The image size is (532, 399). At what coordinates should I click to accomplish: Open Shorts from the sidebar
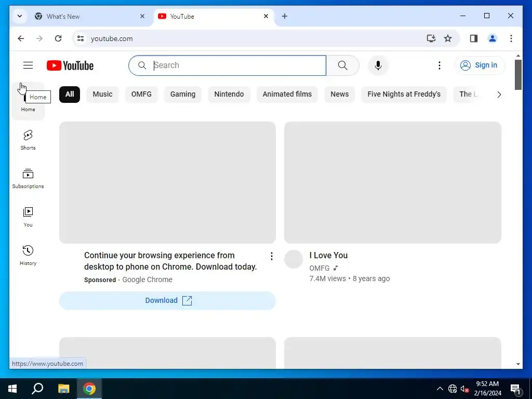[28, 140]
